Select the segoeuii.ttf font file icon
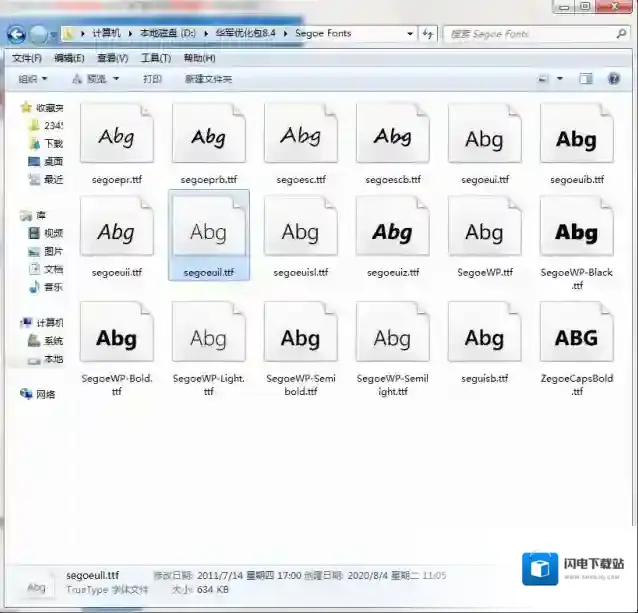This screenshot has width=638, height=613. point(117,226)
